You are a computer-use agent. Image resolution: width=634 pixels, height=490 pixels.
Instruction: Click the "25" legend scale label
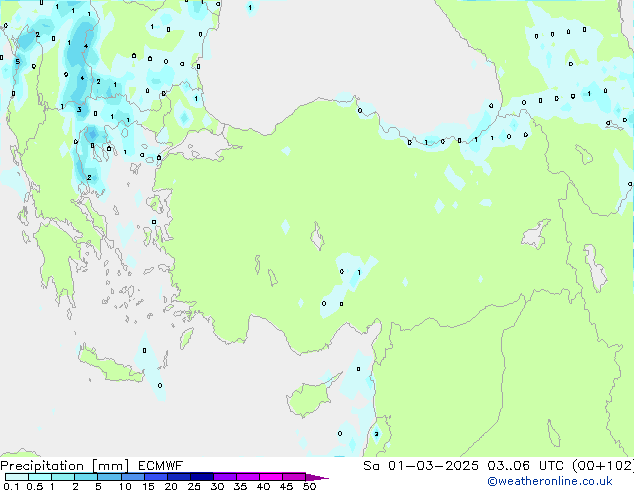click(x=194, y=486)
